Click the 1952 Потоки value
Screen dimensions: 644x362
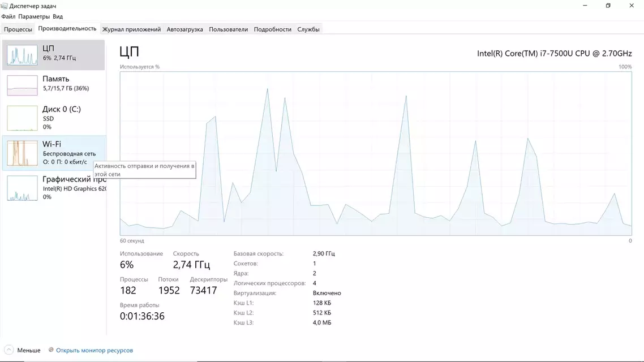169,291
